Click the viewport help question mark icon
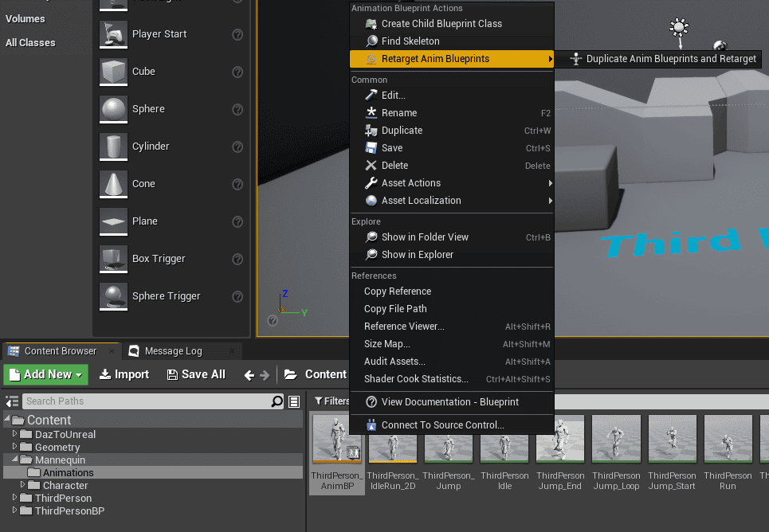Image resolution: width=769 pixels, height=532 pixels. tap(273, 321)
